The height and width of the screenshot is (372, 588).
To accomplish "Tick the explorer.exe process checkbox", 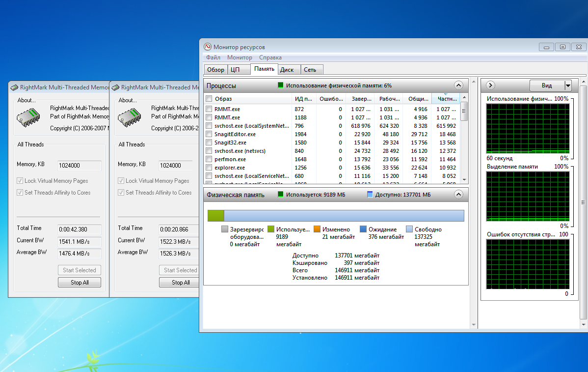I will tap(209, 168).
